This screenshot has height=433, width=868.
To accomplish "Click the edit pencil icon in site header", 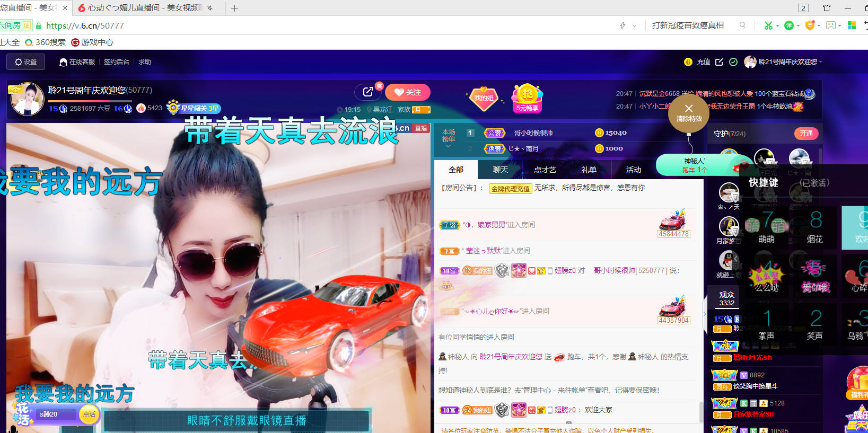I will (x=719, y=62).
